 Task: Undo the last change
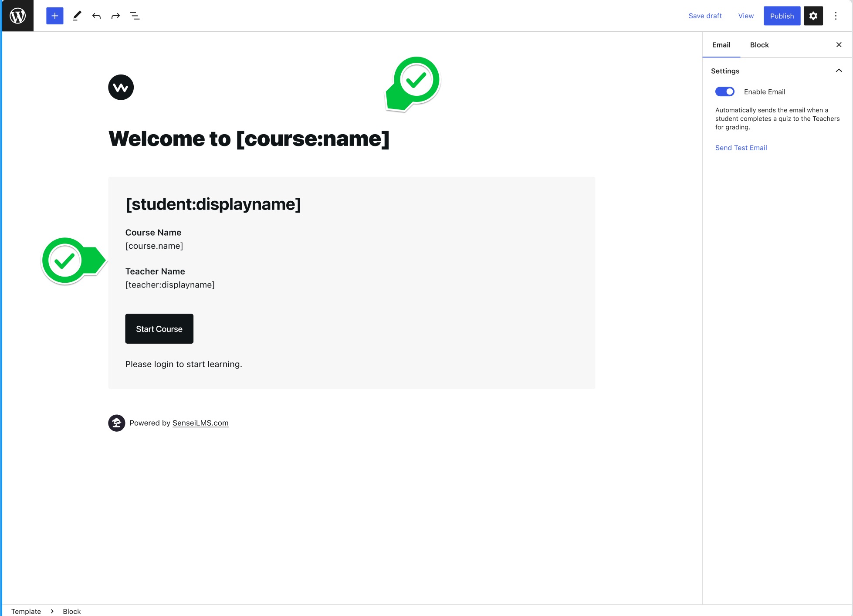tap(96, 16)
